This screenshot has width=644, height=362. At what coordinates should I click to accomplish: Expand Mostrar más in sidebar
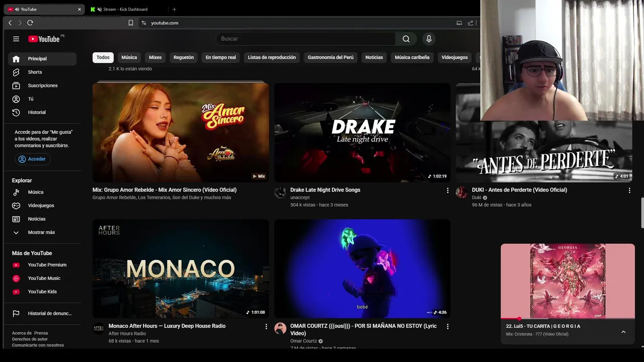(42, 232)
